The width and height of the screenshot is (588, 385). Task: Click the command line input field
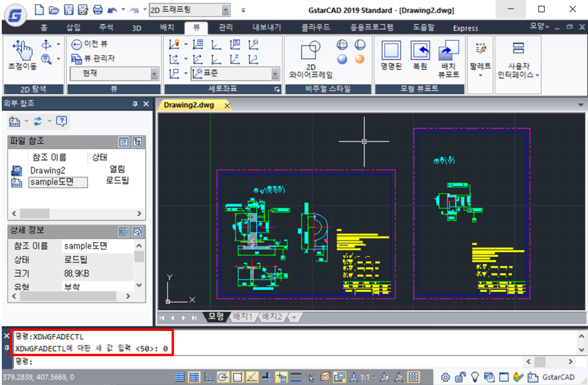pos(270,362)
